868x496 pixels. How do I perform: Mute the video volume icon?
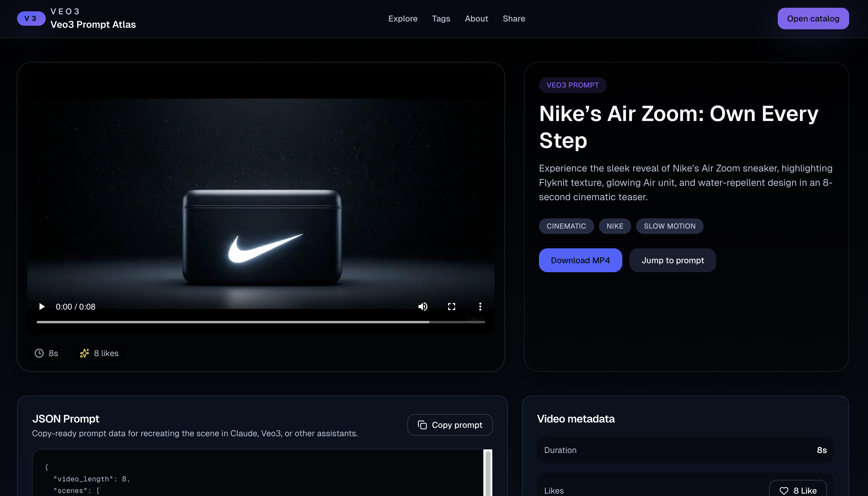tap(423, 307)
